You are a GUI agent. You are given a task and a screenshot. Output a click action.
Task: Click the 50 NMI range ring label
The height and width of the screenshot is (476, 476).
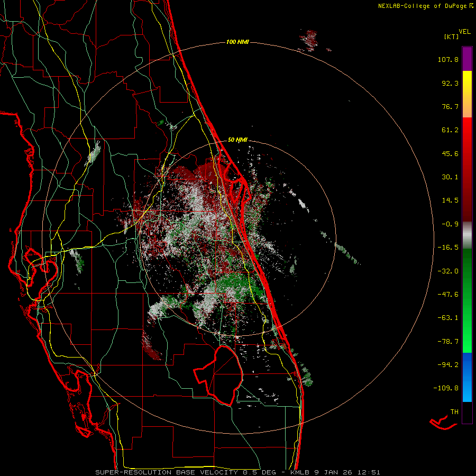(237, 140)
